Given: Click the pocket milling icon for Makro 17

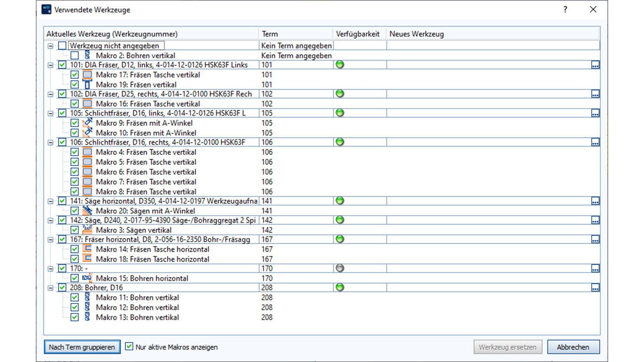Looking at the screenshot, I should 87,75.
